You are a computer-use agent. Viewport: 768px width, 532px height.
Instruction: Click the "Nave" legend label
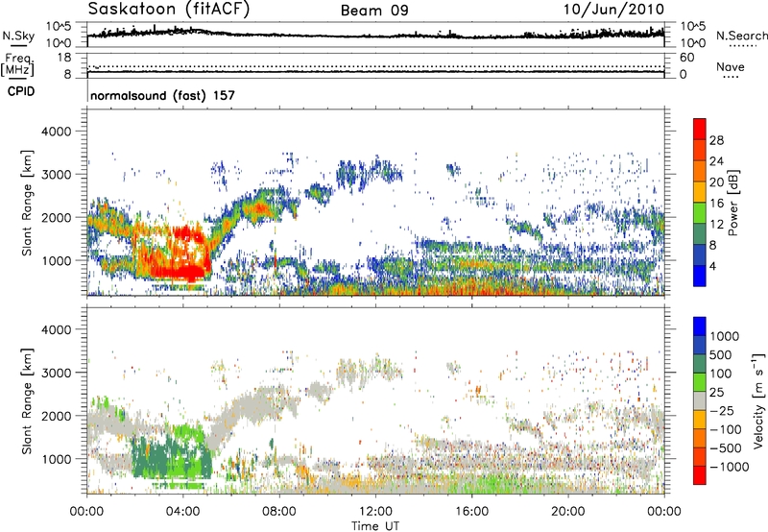[730, 66]
